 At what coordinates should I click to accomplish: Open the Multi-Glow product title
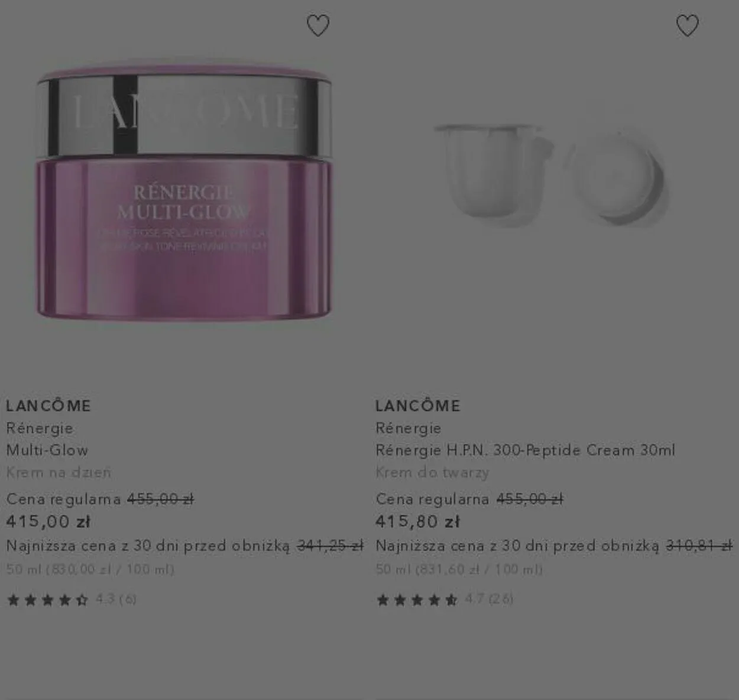click(47, 450)
